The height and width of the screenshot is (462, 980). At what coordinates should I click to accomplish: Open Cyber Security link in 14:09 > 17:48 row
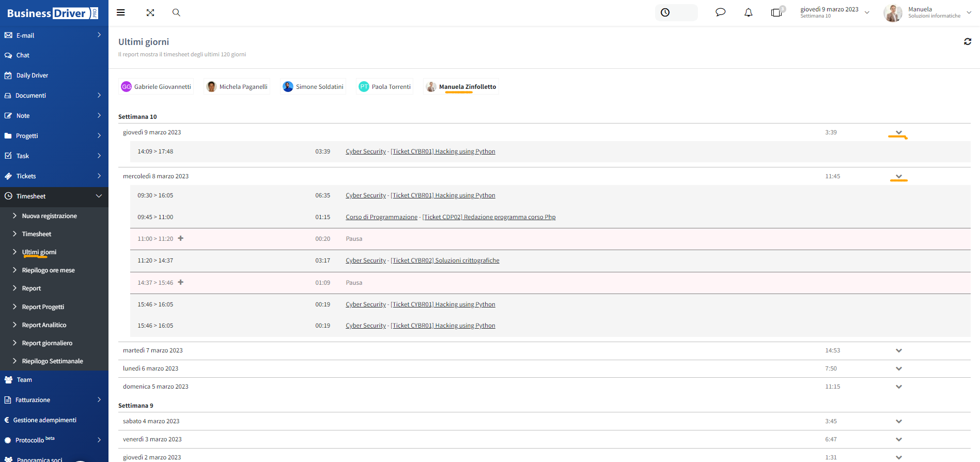pos(366,151)
